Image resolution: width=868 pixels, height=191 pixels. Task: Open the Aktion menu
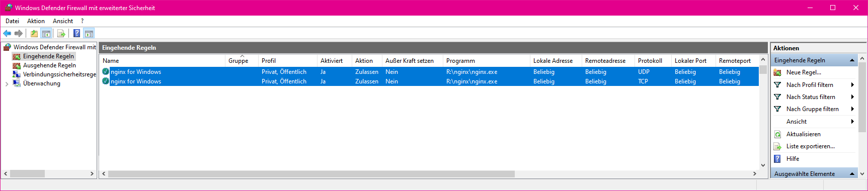point(36,21)
